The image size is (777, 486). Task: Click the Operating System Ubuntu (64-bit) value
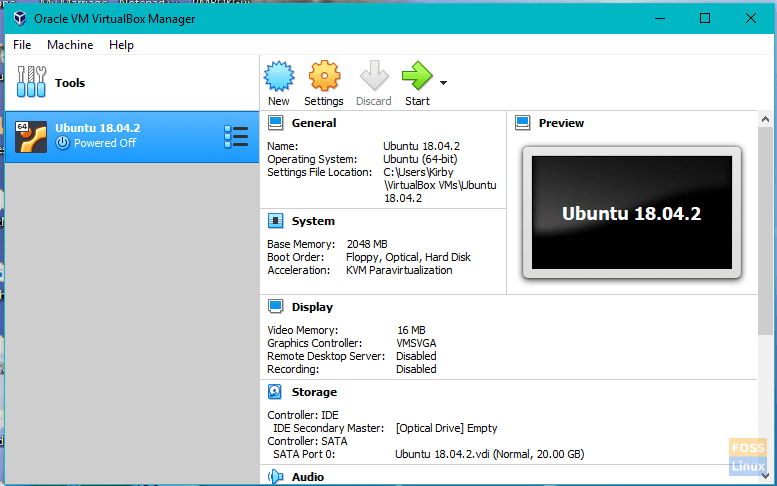tap(420, 159)
